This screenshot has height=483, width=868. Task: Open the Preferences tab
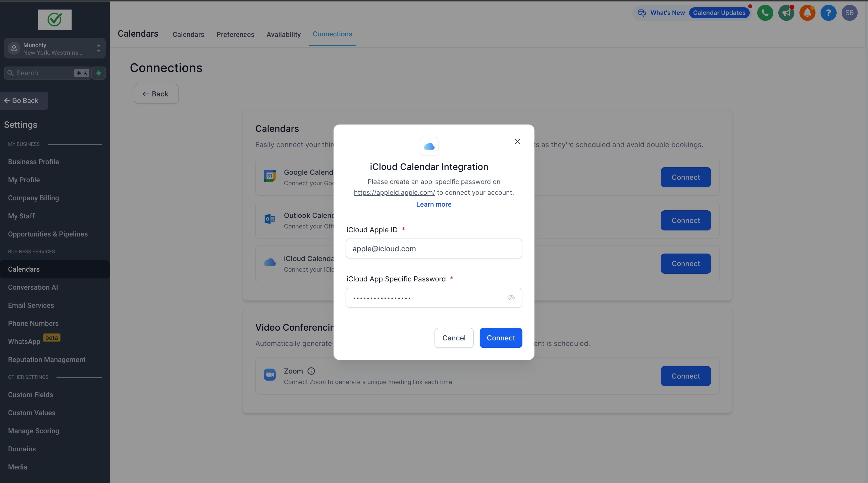(x=235, y=34)
